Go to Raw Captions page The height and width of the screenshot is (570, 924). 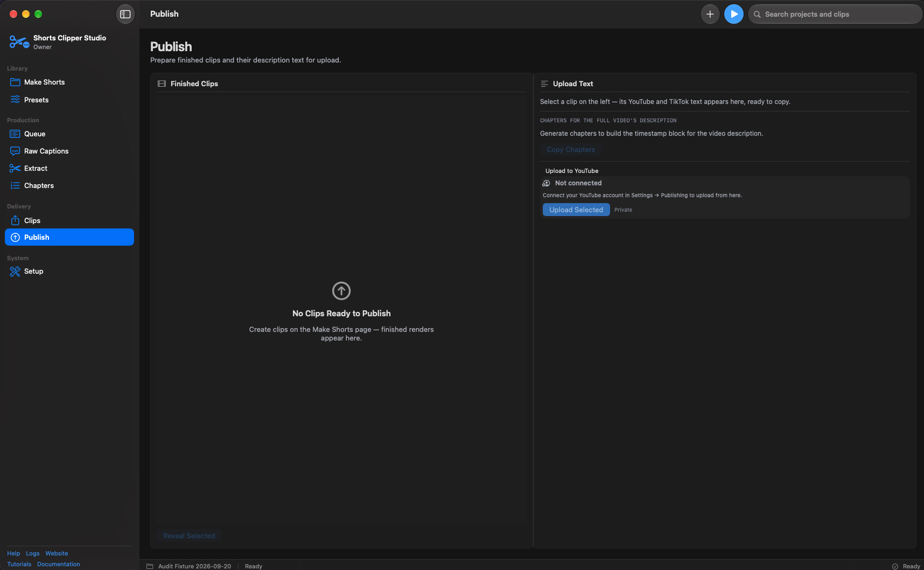pyautogui.click(x=69, y=151)
